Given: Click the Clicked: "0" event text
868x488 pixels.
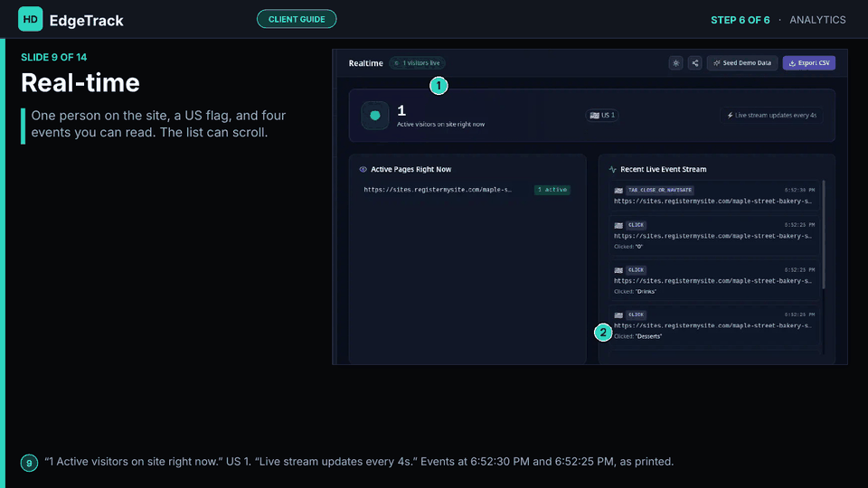Looking at the screenshot, I should [x=628, y=247].
